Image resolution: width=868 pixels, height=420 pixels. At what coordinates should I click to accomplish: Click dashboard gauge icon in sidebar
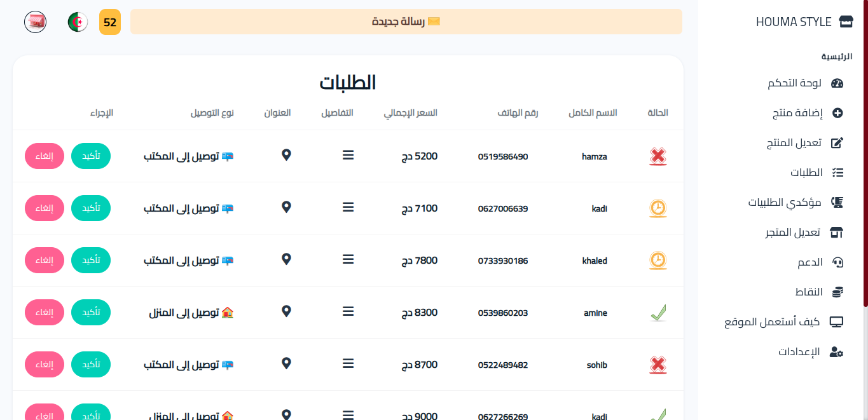coord(837,83)
